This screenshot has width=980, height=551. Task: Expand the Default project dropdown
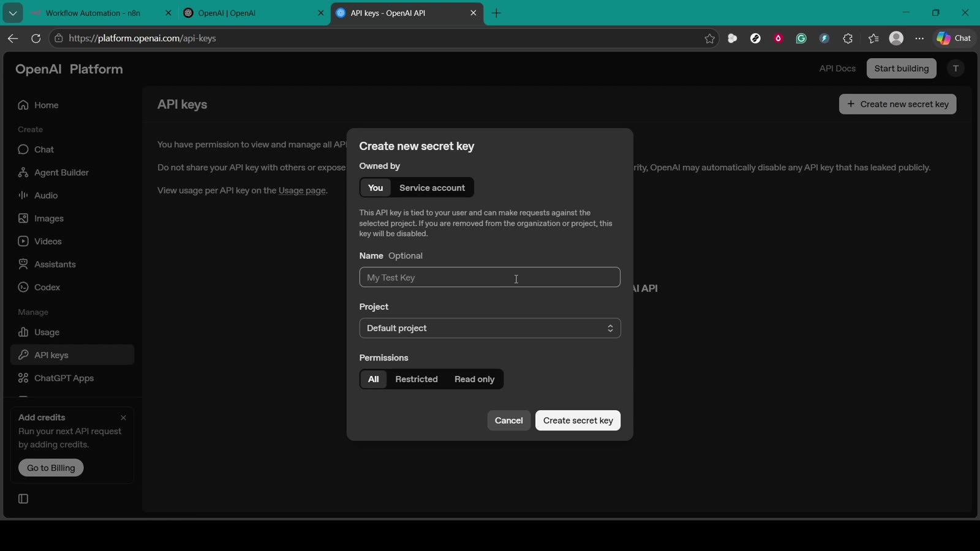490,328
